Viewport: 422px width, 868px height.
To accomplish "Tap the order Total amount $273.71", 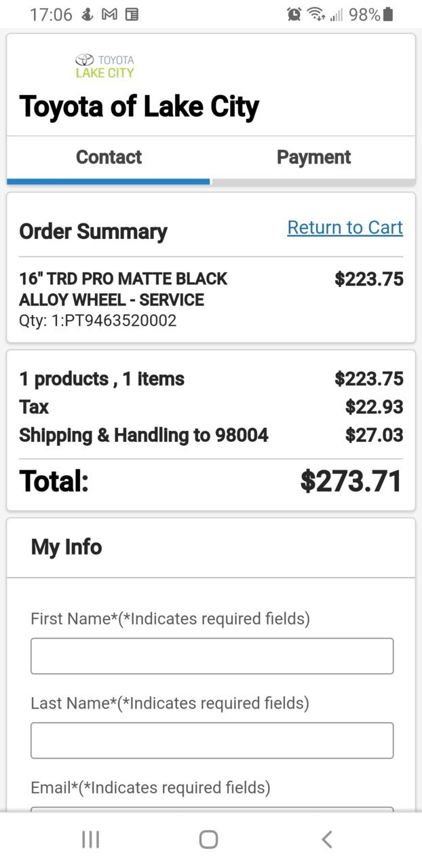I will [351, 481].
